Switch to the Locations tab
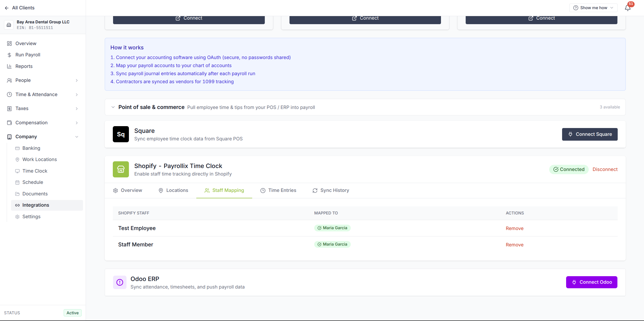 point(173,190)
